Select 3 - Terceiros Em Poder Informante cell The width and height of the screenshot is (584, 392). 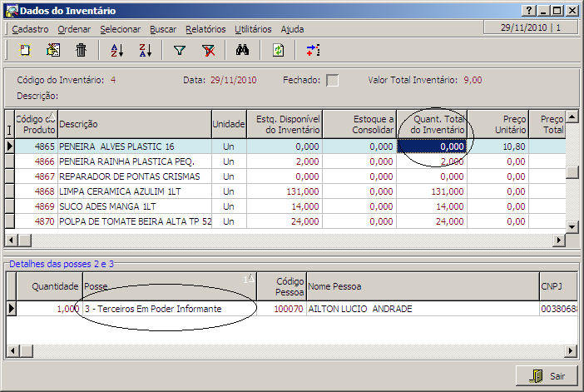170,309
